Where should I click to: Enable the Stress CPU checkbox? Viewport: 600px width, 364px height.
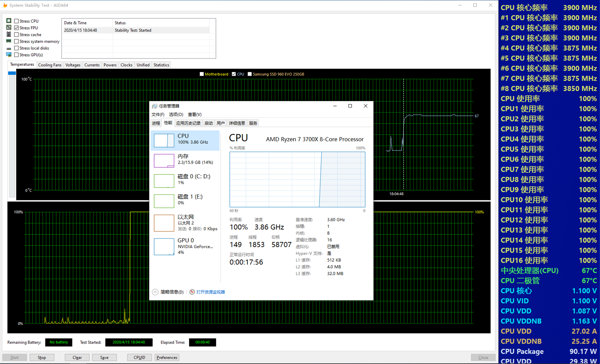[16, 21]
